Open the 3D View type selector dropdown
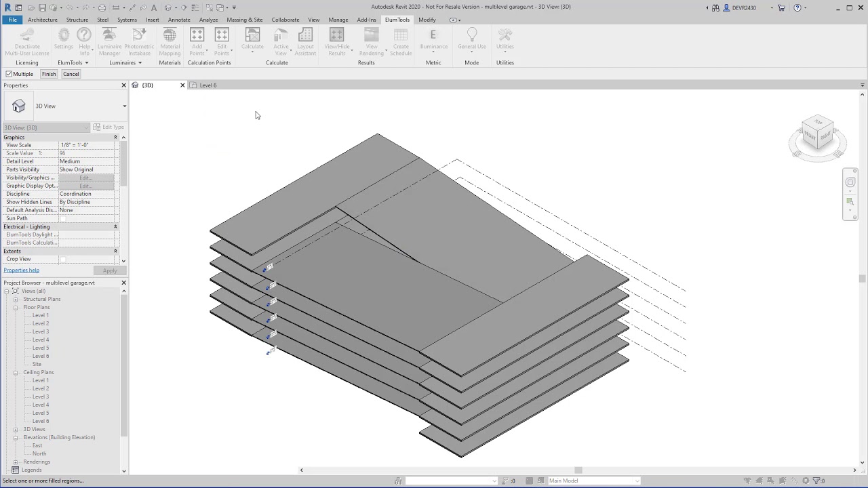The image size is (868, 488). pyautogui.click(x=124, y=106)
